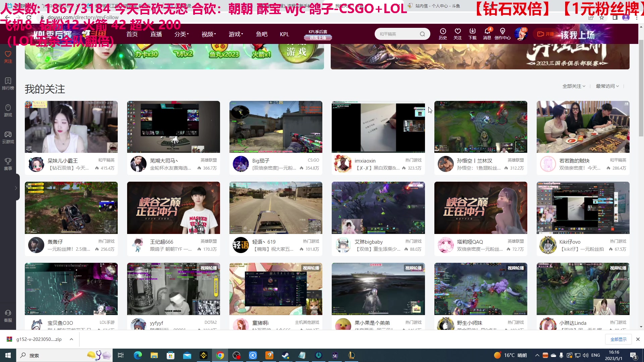The image size is (644, 362).
Task: Open 创作中心 lightbulb icon
Action: click(x=502, y=34)
